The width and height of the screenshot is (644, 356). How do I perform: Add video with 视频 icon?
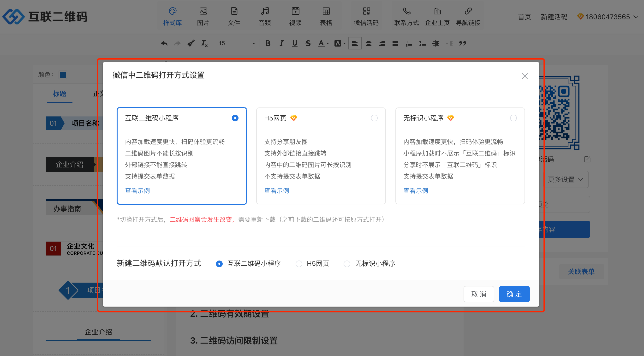295,17
